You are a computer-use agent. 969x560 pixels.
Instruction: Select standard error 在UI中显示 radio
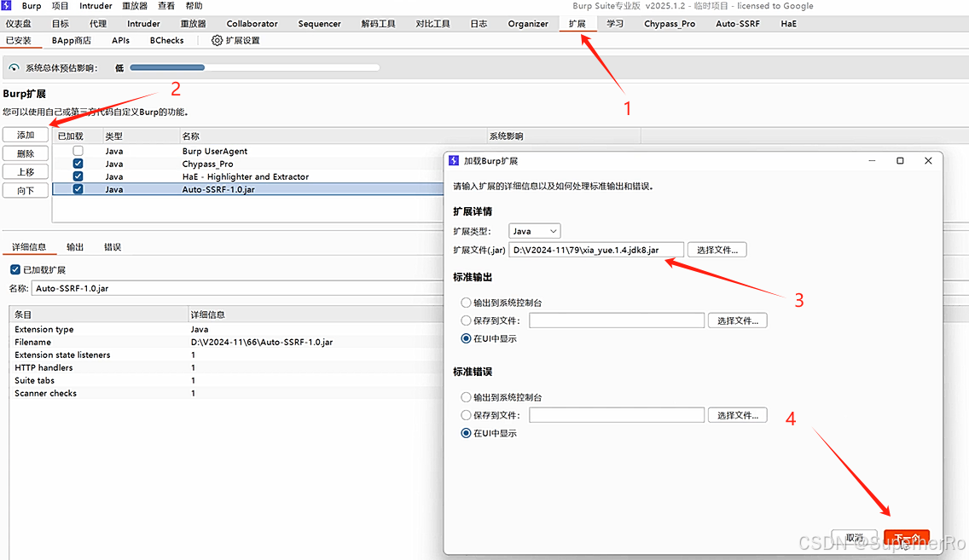(x=466, y=433)
